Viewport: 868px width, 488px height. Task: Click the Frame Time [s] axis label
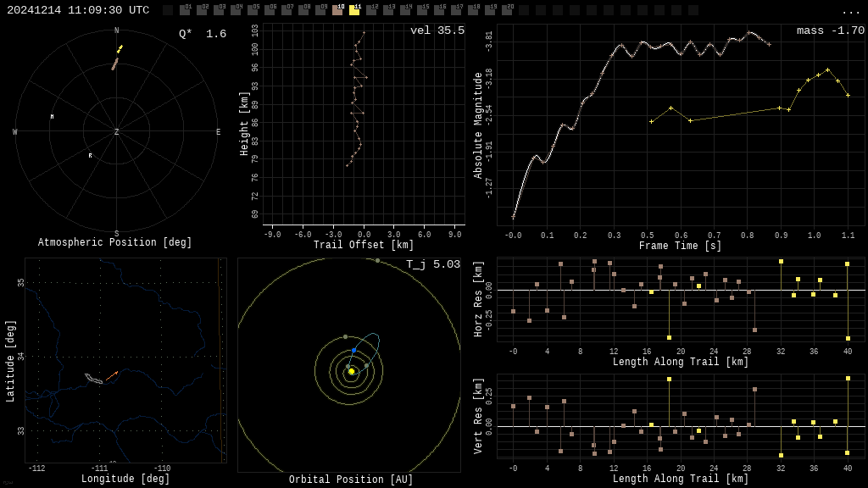point(681,245)
